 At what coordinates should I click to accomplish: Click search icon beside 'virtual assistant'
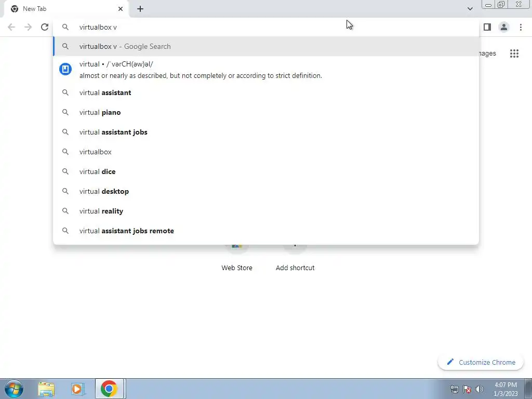tap(65, 92)
